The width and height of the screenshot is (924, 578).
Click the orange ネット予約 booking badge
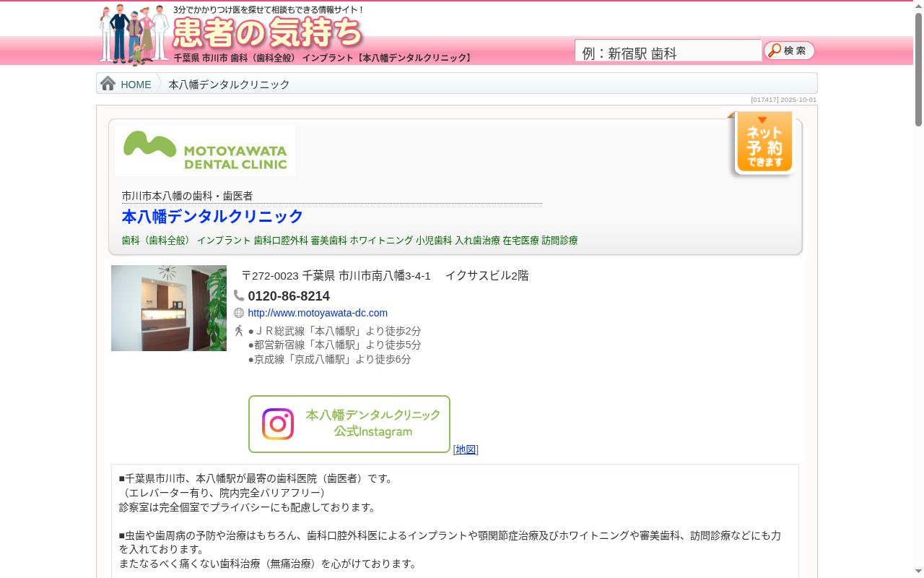[x=764, y=143]
